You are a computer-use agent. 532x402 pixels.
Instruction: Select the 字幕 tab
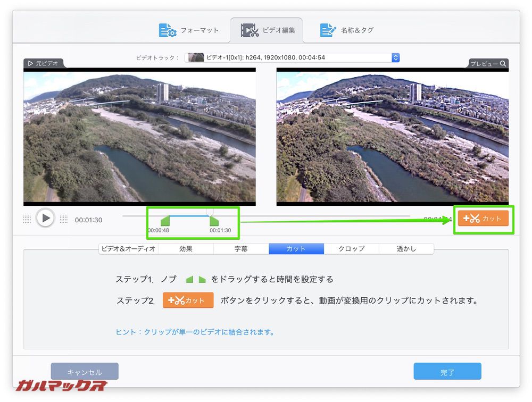tap(240, 248)
